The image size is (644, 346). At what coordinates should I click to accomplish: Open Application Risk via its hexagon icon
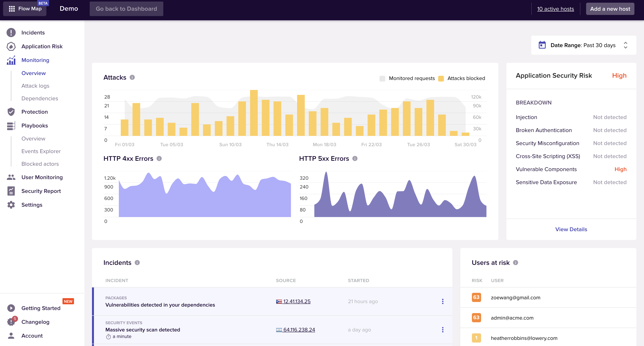pos(11,47)
